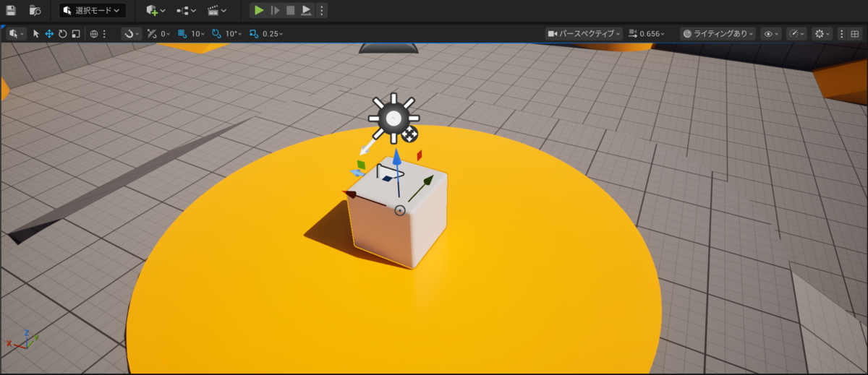Open grid snap size 10 dropdown
The height and width of the screenshot is (375, 868).
tap(198, 33)
